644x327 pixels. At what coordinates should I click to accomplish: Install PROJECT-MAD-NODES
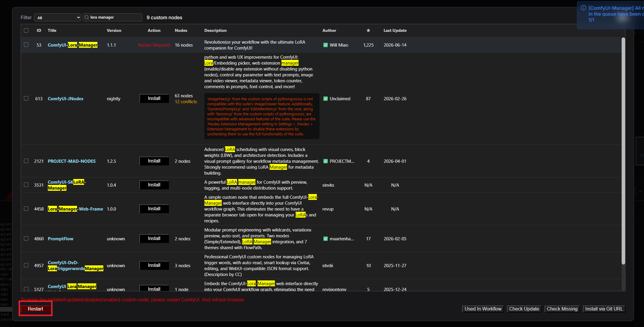point(154,161)
